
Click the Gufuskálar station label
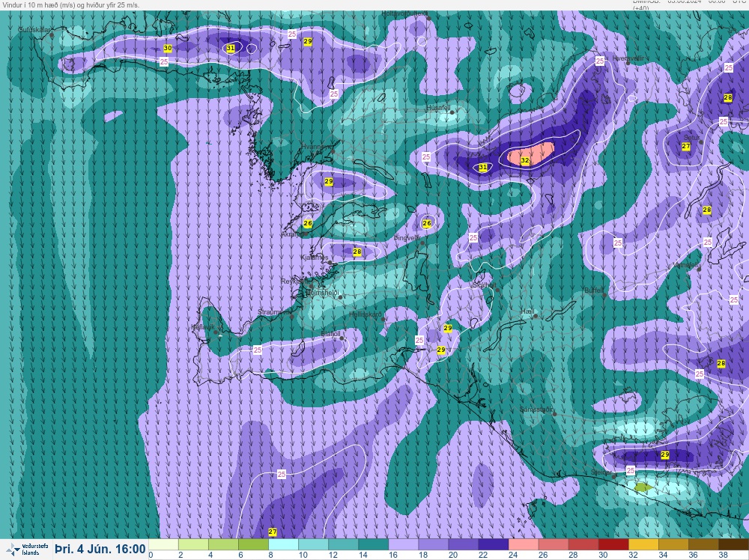(x=34, y=30)
